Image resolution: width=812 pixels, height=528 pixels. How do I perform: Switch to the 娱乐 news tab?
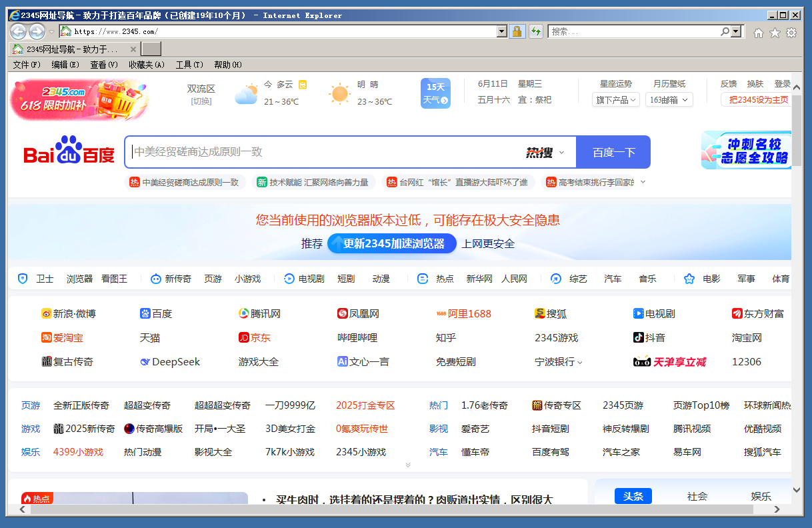(761, 496)
